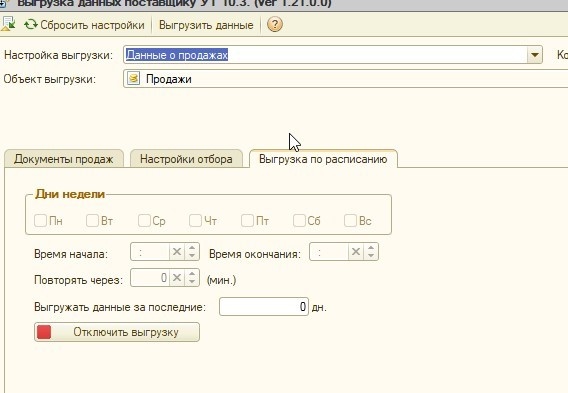Expand the Настройка выгрузки dropdown arrow

pyautogui.click(x=535, y=55)
